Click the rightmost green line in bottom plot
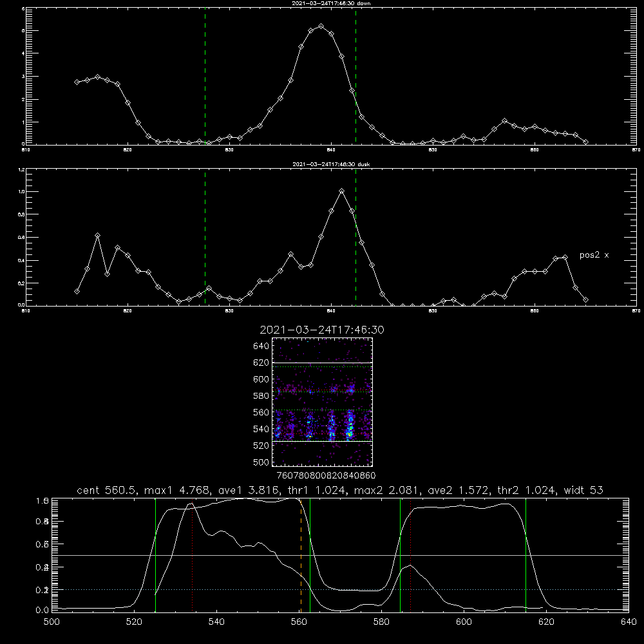 (x=526, y=555)
